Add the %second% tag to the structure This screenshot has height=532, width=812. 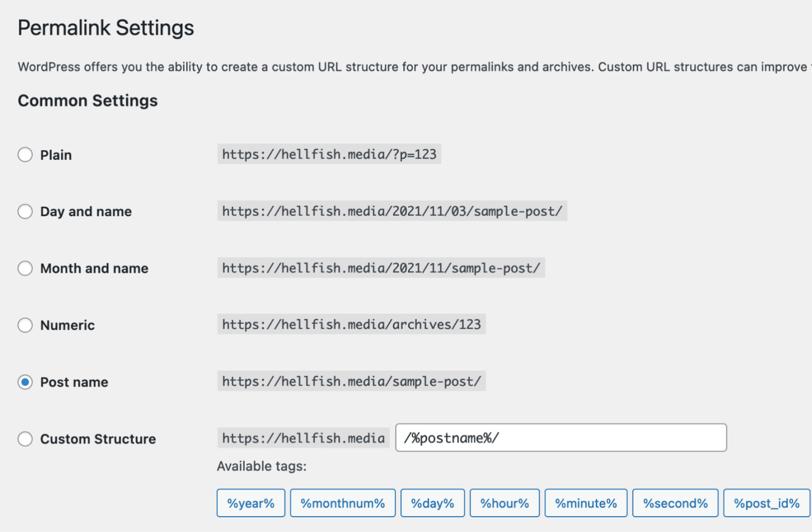[675, 503]
